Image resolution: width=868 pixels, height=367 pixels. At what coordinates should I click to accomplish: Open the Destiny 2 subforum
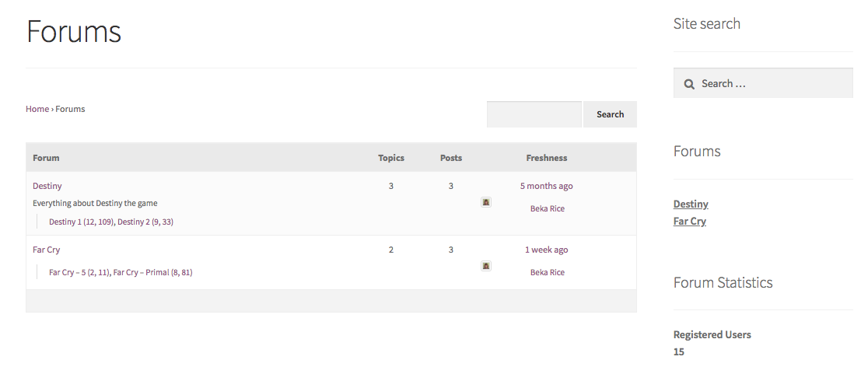click(x=145, y=222)
